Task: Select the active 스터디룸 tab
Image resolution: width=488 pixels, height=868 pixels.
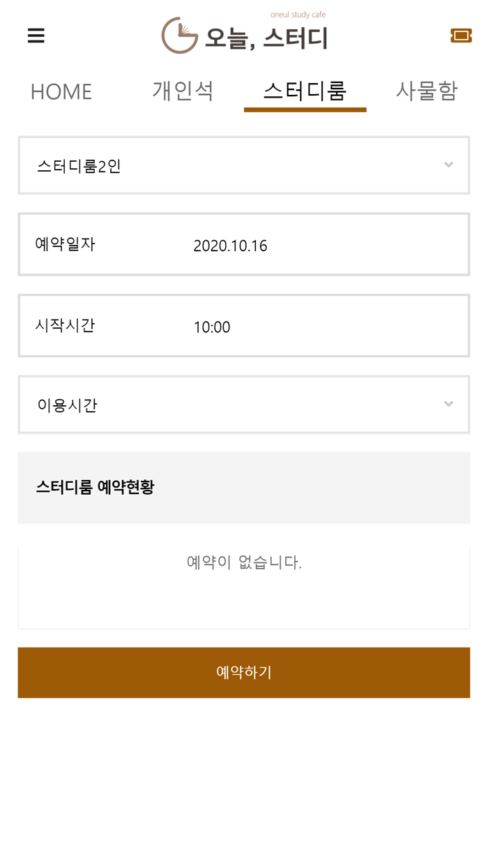Action: [x=305, y=91]
